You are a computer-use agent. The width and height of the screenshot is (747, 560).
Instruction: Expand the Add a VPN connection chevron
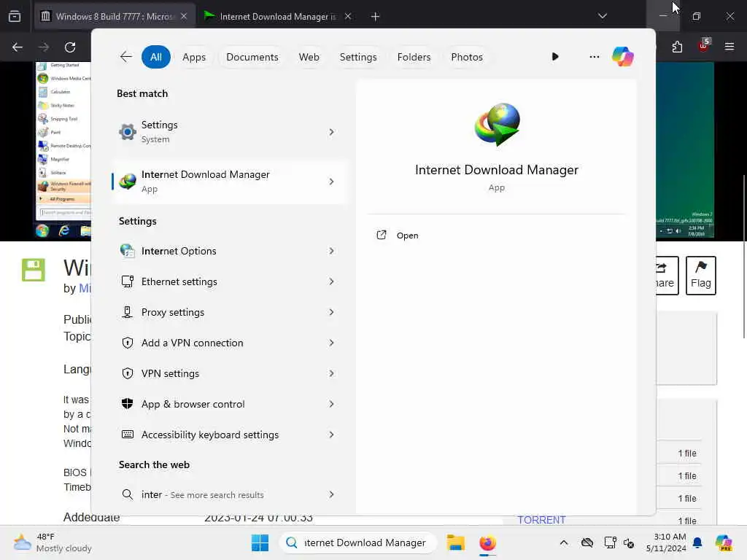coord(331,343)
